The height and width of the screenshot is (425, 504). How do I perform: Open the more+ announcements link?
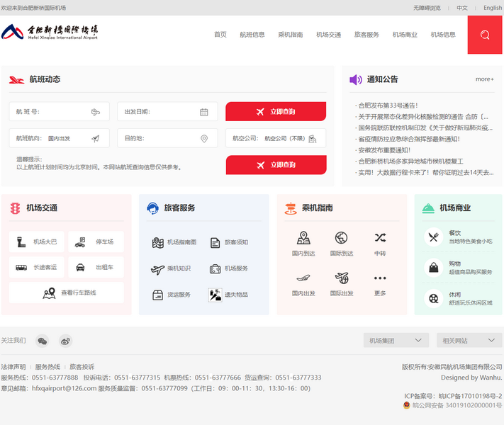[484, 79]
